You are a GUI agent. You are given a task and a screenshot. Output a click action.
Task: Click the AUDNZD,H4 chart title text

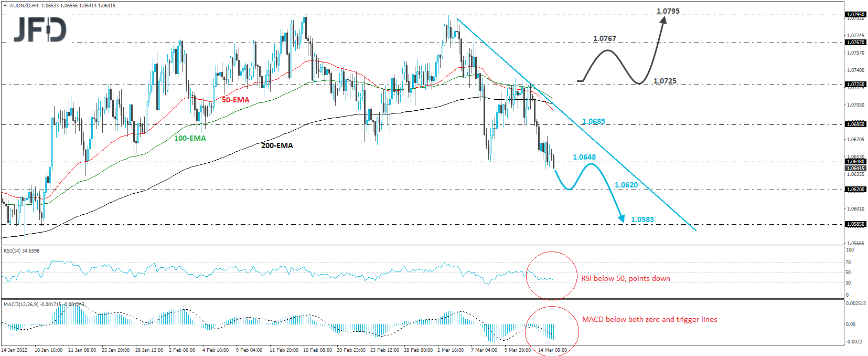click(x=25, y=6)
